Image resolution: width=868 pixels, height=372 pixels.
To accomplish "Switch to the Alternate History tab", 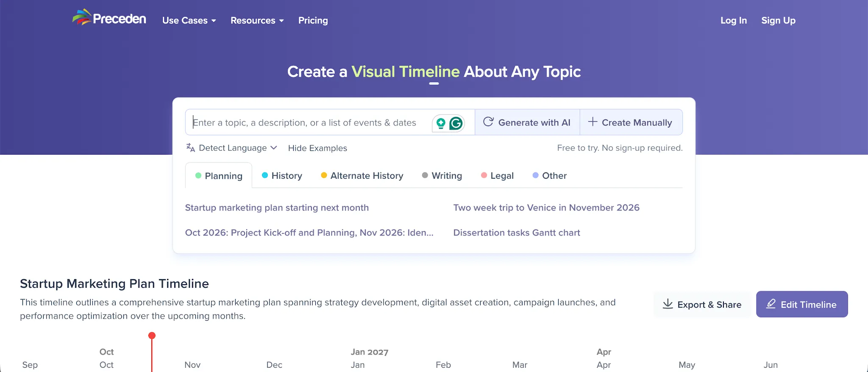I will point(362,175).
